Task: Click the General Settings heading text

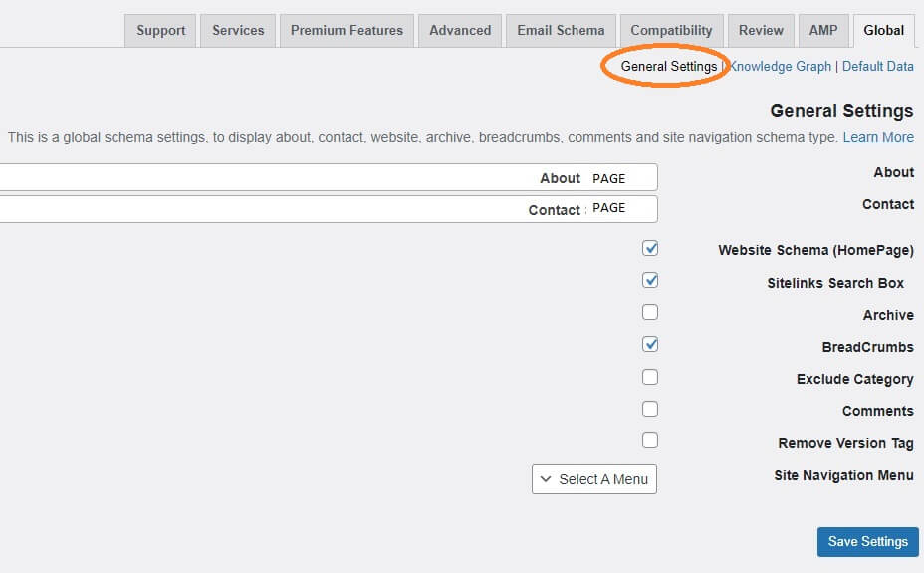Action: click(841, 111)
